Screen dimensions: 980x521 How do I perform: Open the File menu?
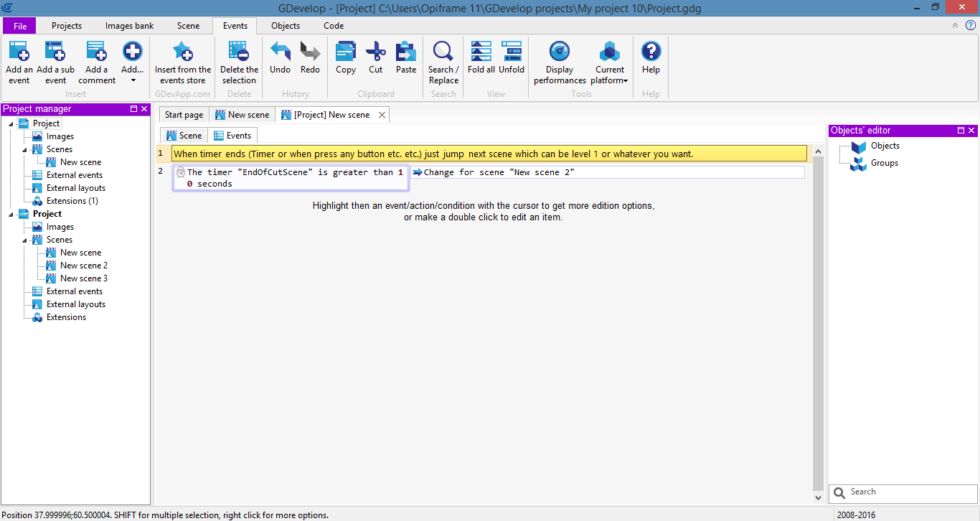coord(20,26)
